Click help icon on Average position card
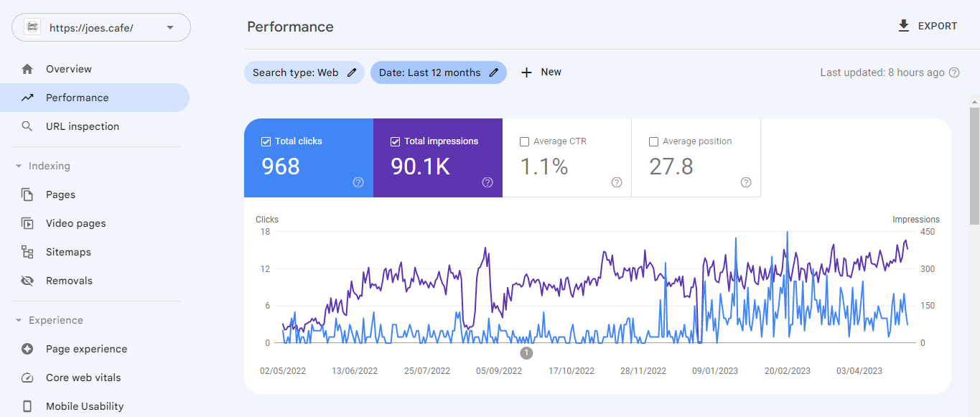Image resolution: width=980 pixels, height=417 pixels. tap(746, 182)
